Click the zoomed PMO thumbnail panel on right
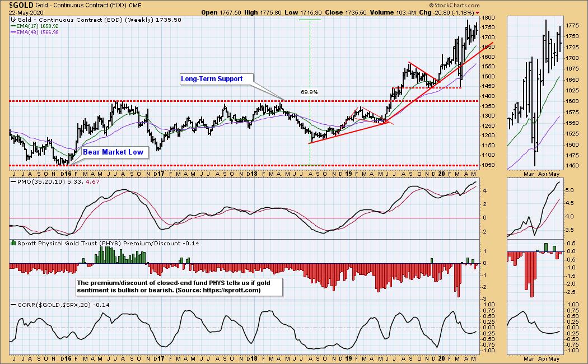 [x=535, y=208]
